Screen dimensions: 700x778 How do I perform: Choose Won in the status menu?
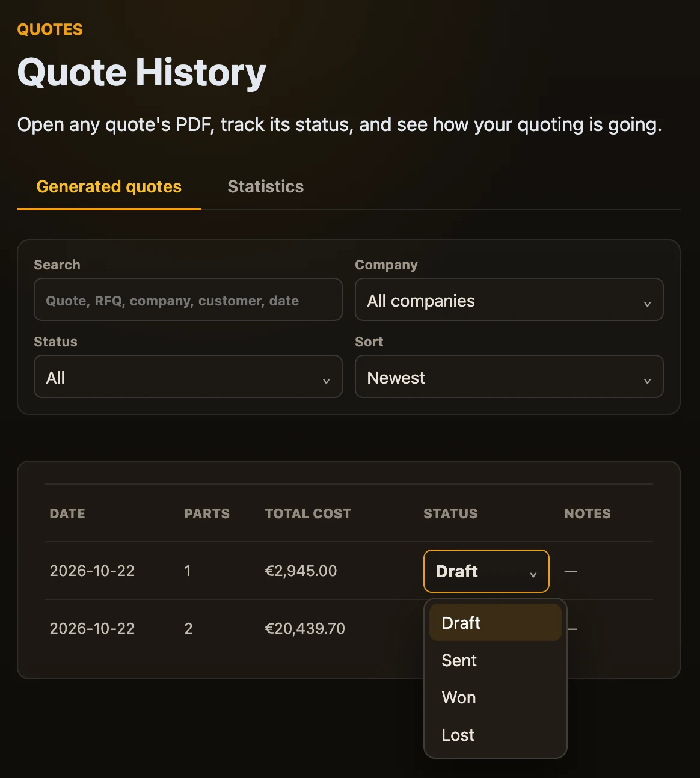[496, 697]
